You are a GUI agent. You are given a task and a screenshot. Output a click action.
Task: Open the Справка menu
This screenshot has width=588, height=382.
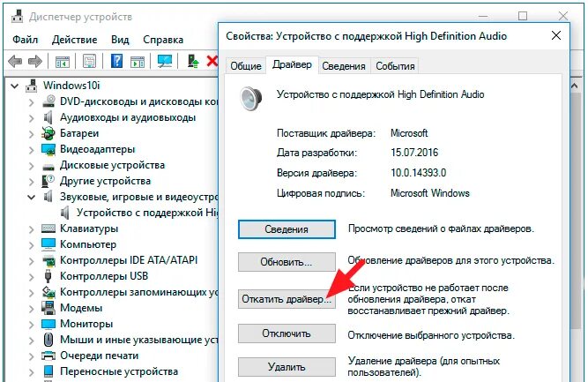click(x=163, y=40)
